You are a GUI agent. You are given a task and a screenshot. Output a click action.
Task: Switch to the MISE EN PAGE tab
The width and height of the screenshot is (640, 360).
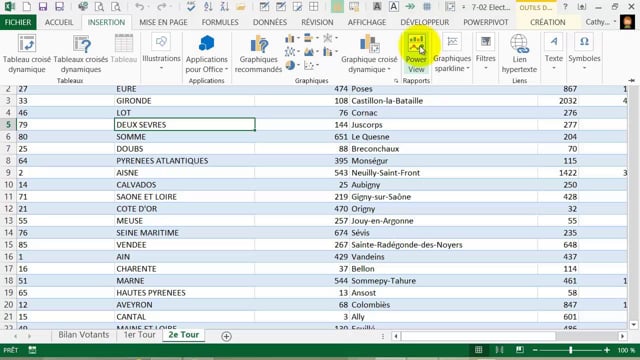(x=163, y=22)
